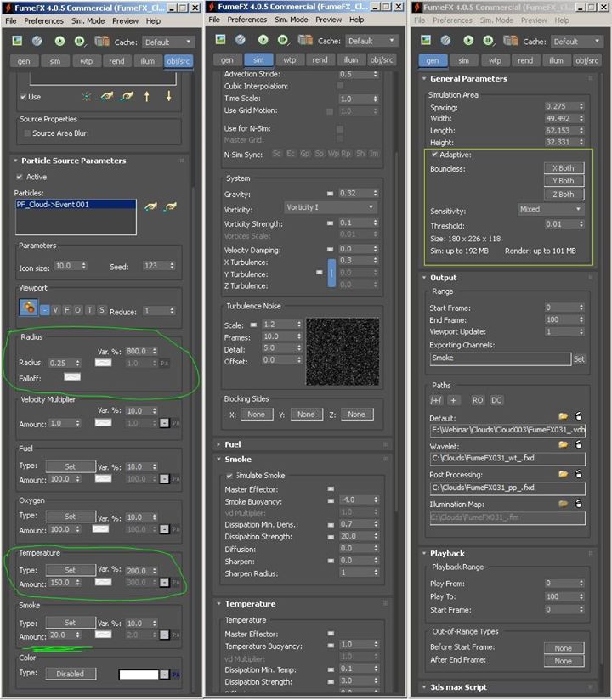Collapse the Output rollout

(443, 278)
